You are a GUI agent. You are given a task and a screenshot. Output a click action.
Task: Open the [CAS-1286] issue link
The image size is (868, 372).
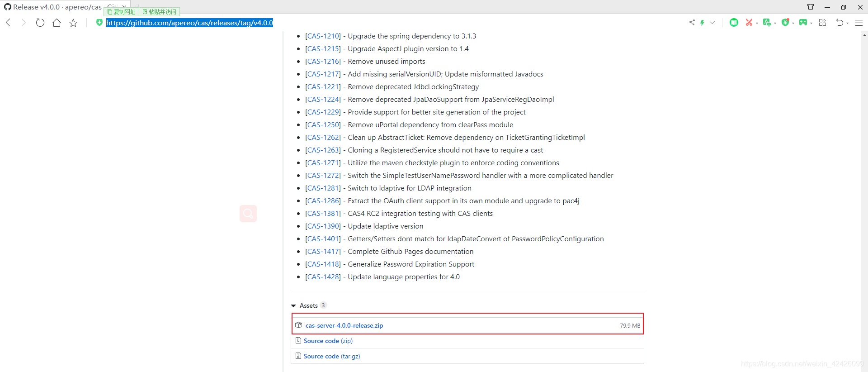click(323, 201)
